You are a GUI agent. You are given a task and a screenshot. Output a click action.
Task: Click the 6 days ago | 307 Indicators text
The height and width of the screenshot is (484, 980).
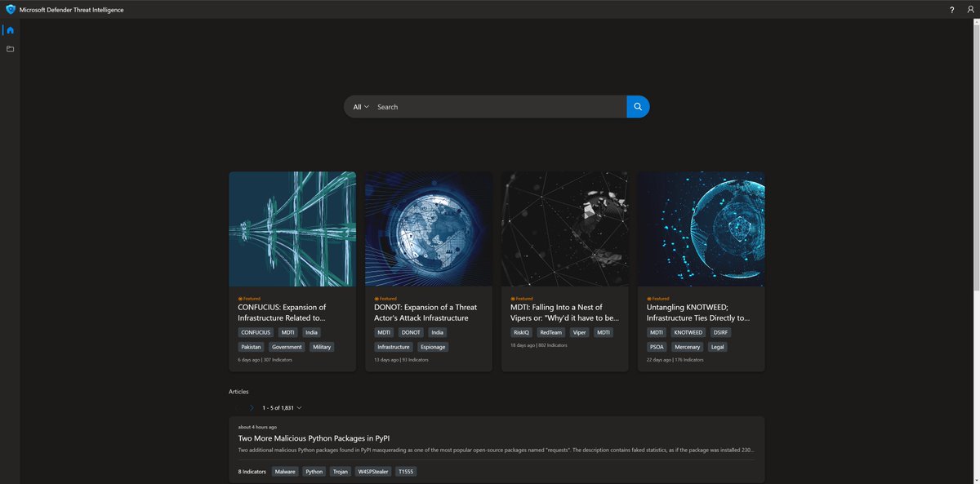pyautogui.click(x=265, y=360)
